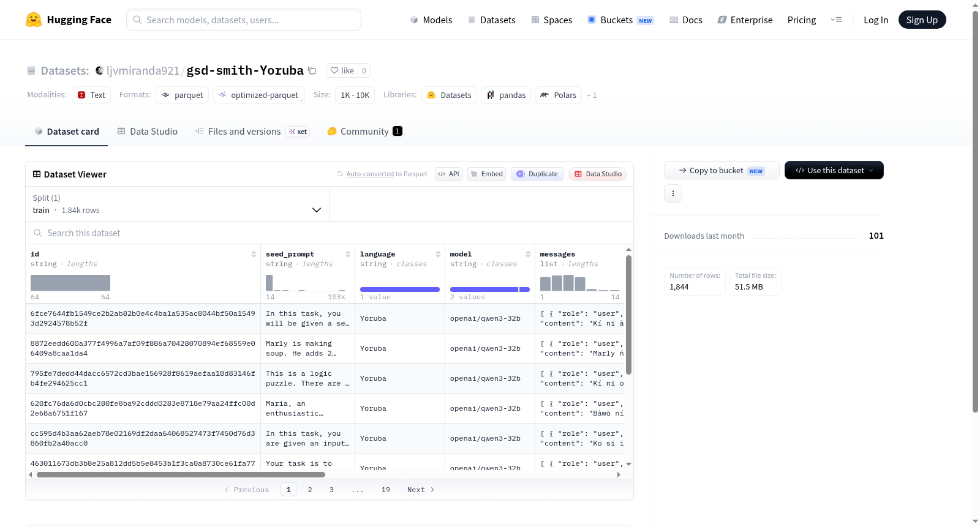Select the optimized-parquet format tag
The image size is (980, 527).
point(258,95)
